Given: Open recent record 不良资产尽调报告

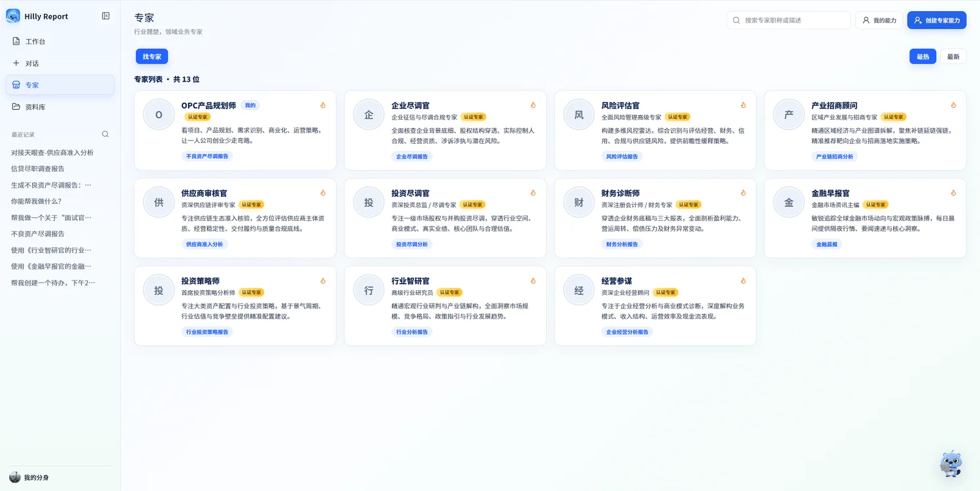Looking at the screenshot, I should 38,234.
